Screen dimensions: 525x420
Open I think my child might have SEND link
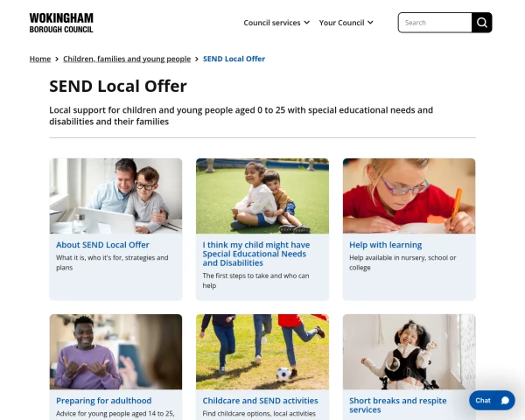pos(256,254)
